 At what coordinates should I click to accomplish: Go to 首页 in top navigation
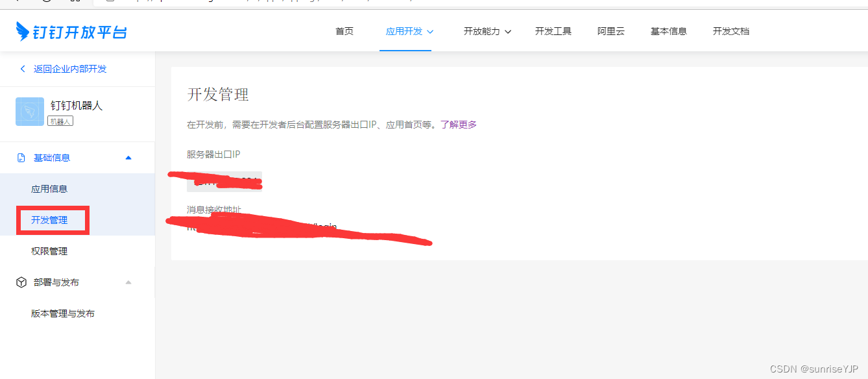344,31
